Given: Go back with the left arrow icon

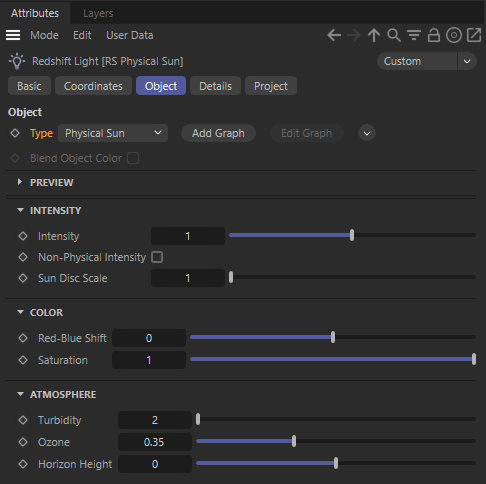Looking at the screenshot, I should [x=334, y=35].
